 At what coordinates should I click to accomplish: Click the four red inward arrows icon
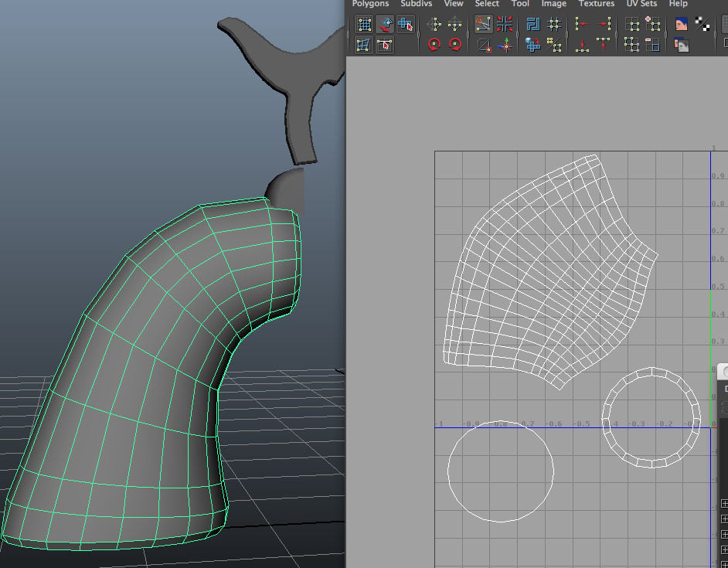pyautogui.click(x=504, y=24)
